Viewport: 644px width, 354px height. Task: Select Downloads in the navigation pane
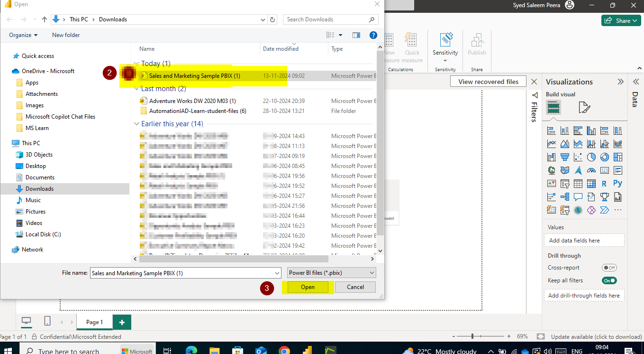(64, 189)
